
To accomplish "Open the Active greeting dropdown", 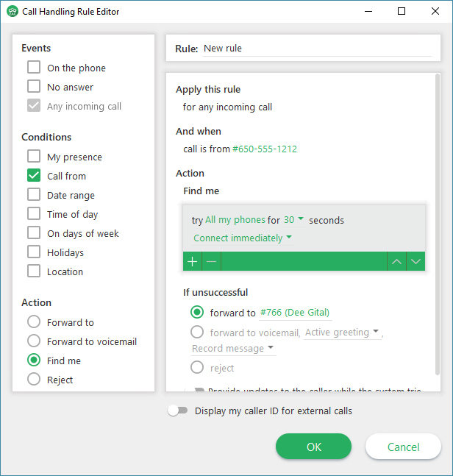I will coord(342,332).
